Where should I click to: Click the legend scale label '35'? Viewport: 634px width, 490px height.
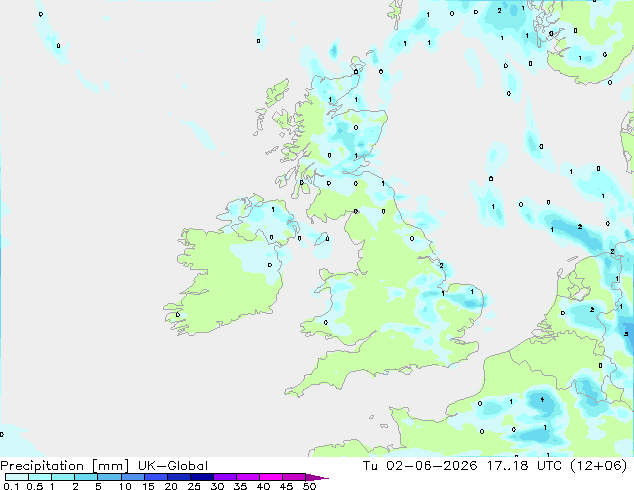[x=240, y=486]
